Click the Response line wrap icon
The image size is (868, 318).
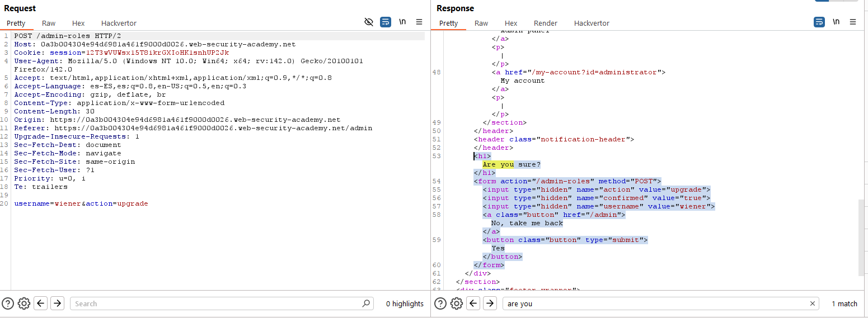(x=819, y=22)
